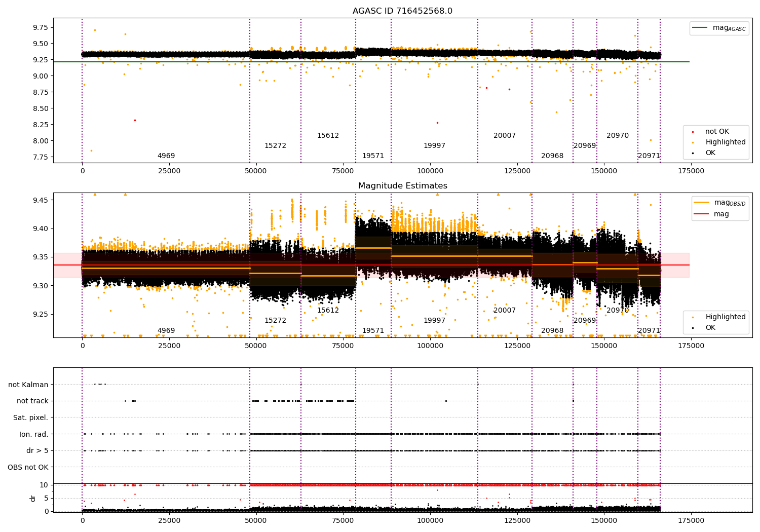Select the 'not track' row label
The image size is (760, 532).
(x=32, y=401)
